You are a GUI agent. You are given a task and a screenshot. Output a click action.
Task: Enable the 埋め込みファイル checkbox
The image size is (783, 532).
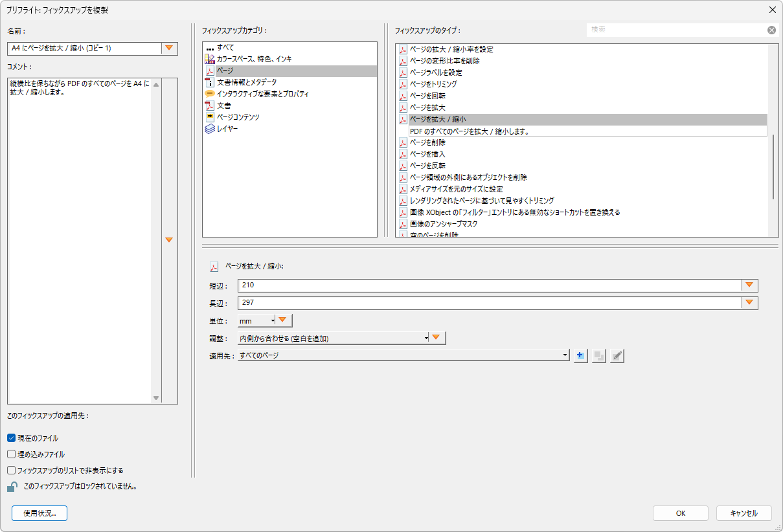(x=10, y=454)
